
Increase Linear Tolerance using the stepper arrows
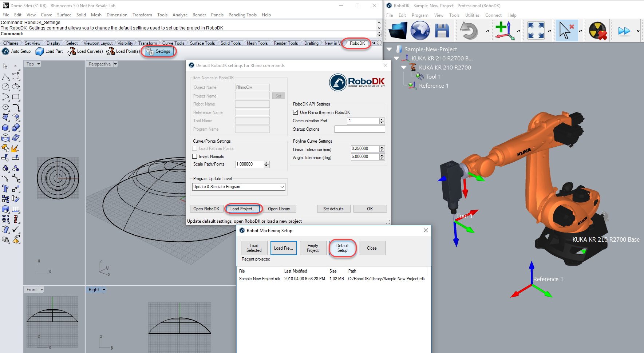click(x=382, y=147)
